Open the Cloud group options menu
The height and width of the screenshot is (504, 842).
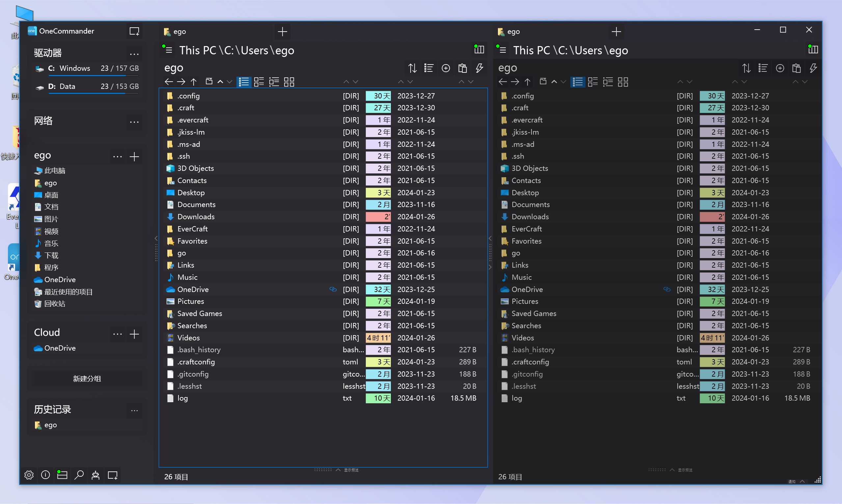tap(118, 334)
